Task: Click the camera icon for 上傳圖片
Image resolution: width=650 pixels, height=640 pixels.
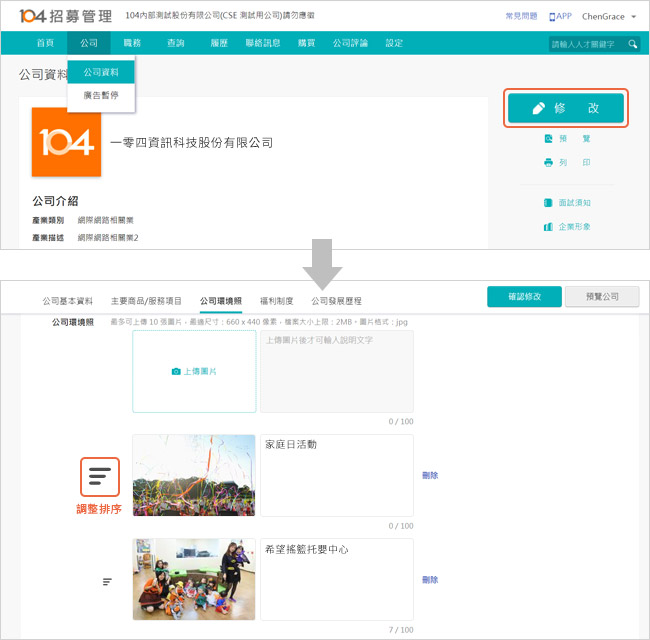Action: click(x=176, y=371)
